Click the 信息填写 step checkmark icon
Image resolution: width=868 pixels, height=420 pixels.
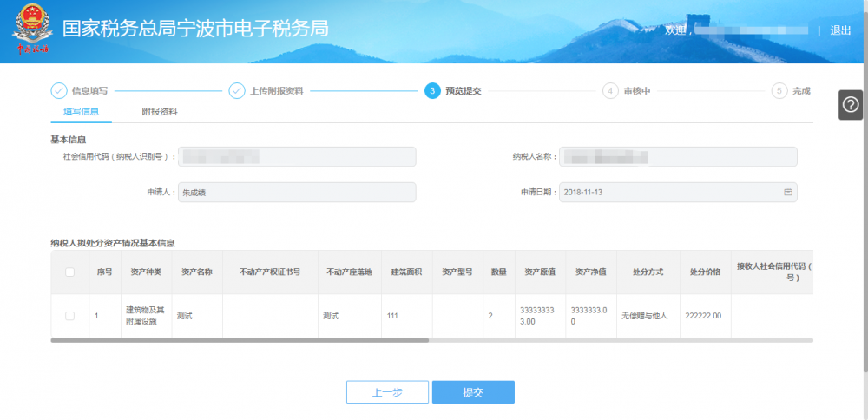[59, 91]
